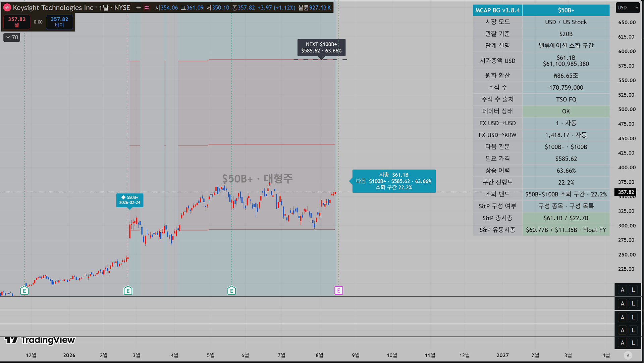The image size is (644, 363).
Task: Click the 'USD / US Stock' table cell
Action: 566,22
